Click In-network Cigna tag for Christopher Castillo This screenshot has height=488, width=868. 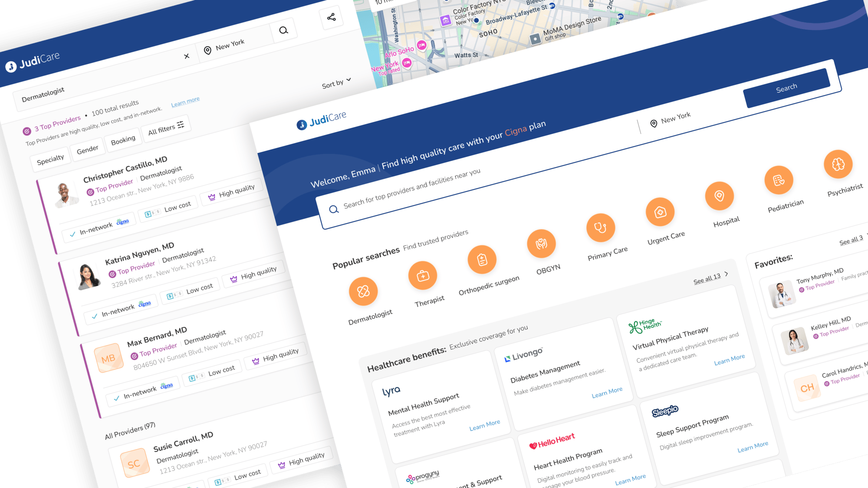tap(99, 227)
